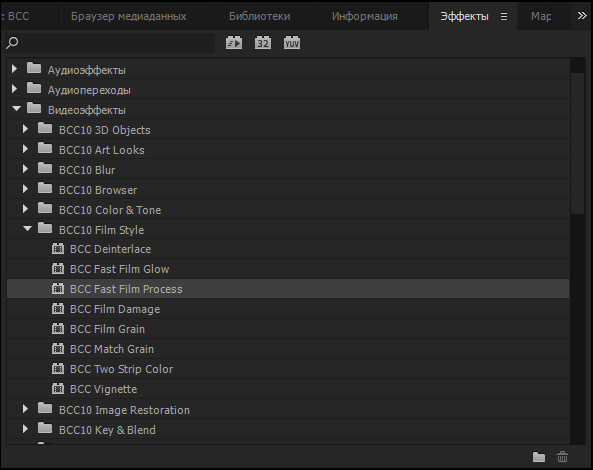
Task: Select the BCC10 Art Looks label
Action: [102, 150]
